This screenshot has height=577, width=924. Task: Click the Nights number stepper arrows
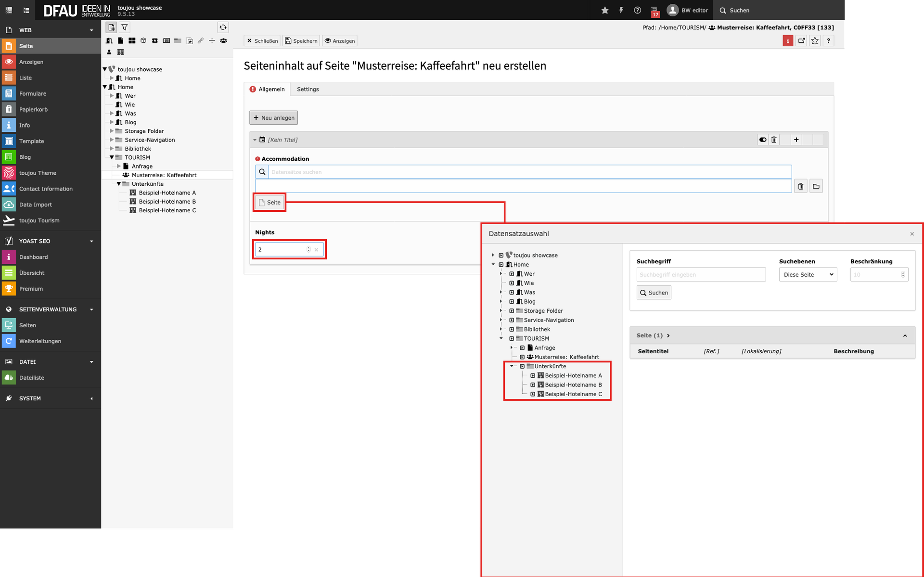click(308, 249)
